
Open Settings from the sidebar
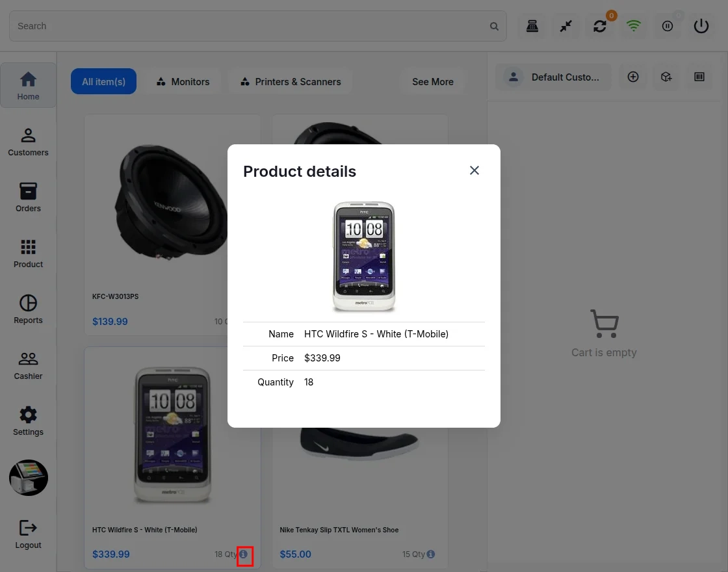[29, 421]
